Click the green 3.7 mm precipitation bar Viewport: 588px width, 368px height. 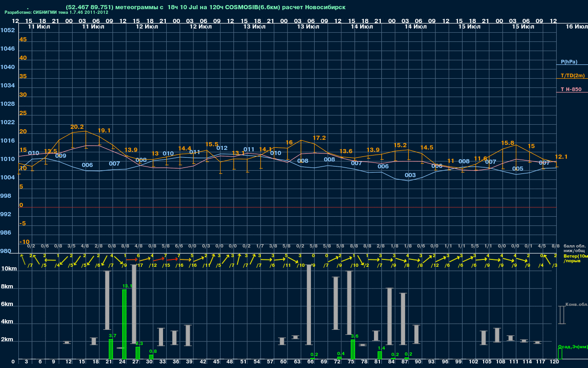pos(111,349)
